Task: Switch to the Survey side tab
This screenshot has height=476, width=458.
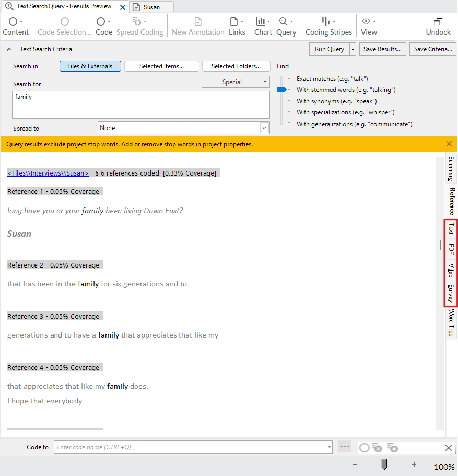Action: tap(451, 294)
